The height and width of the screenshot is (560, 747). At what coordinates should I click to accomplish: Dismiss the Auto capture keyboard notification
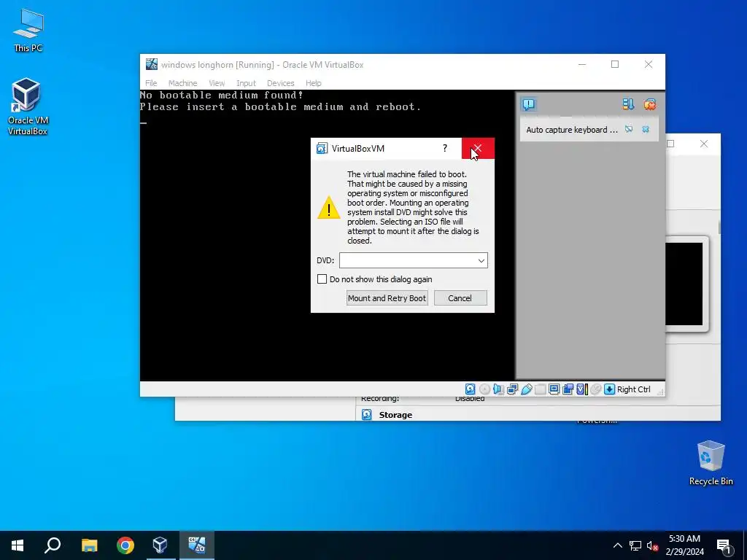(x=646, y=129)
